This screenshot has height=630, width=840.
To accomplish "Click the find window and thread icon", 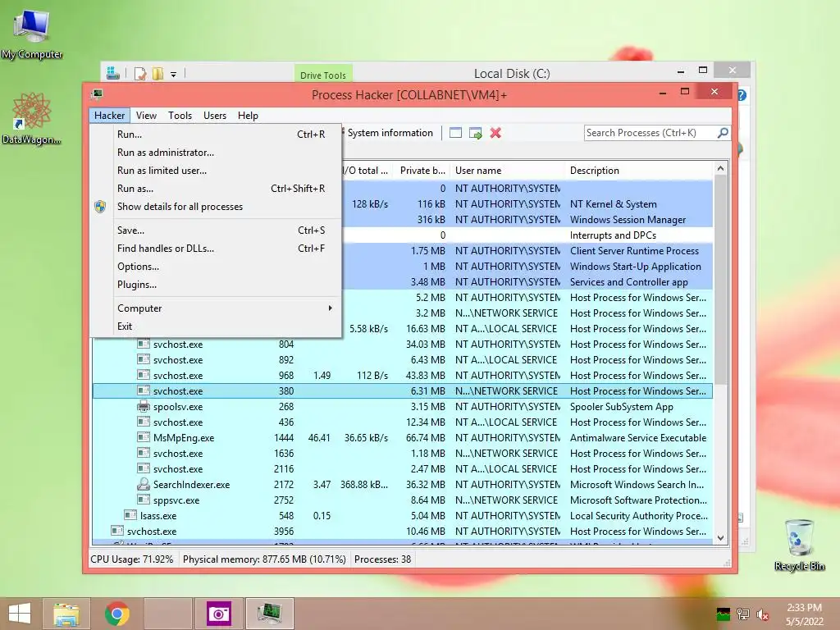I will [475, 133].
